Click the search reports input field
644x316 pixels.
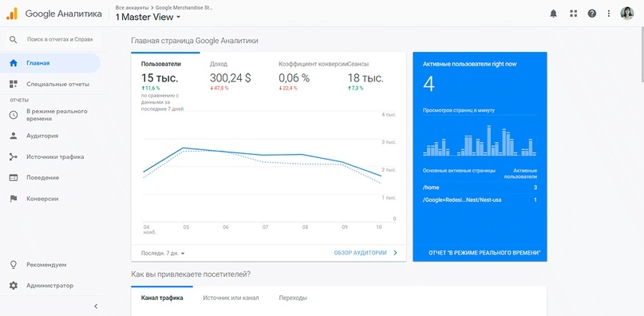point(61,40)
